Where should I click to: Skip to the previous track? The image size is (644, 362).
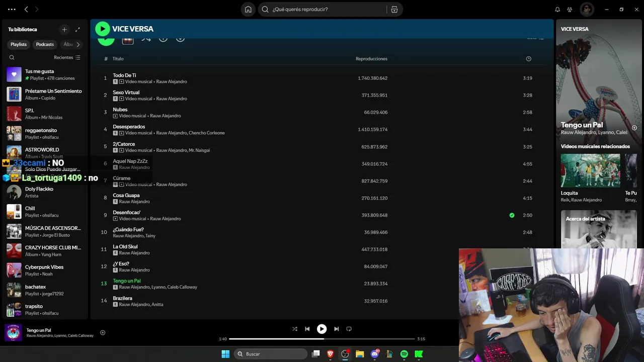[x=307, y=329]
